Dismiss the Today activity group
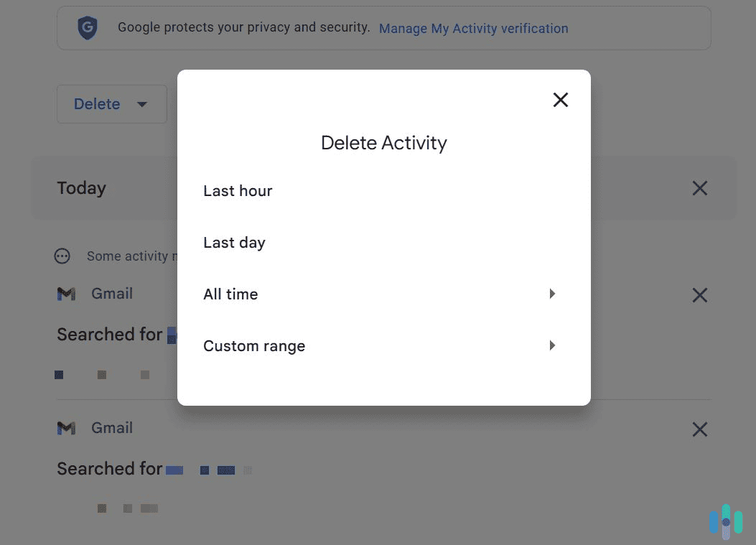 699,187
